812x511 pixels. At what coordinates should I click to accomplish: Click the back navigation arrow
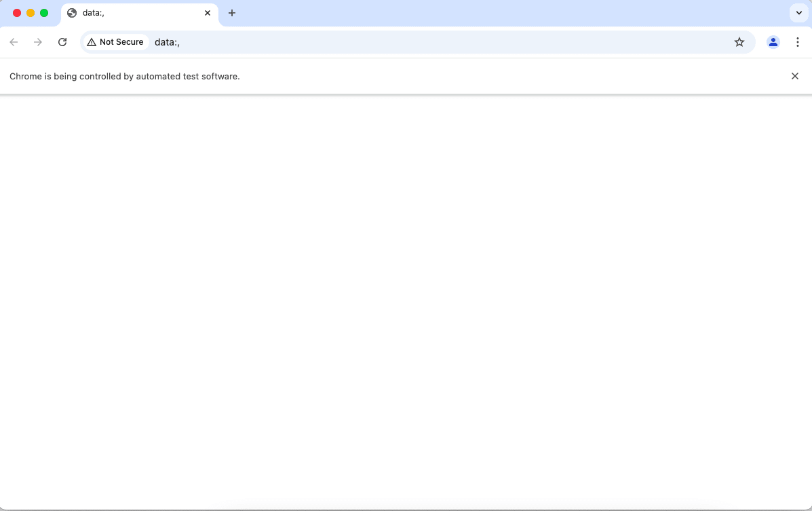14,41
